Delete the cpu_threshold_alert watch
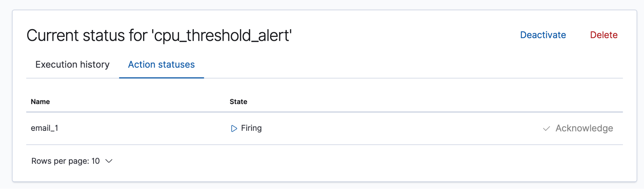 pos(604,35)
